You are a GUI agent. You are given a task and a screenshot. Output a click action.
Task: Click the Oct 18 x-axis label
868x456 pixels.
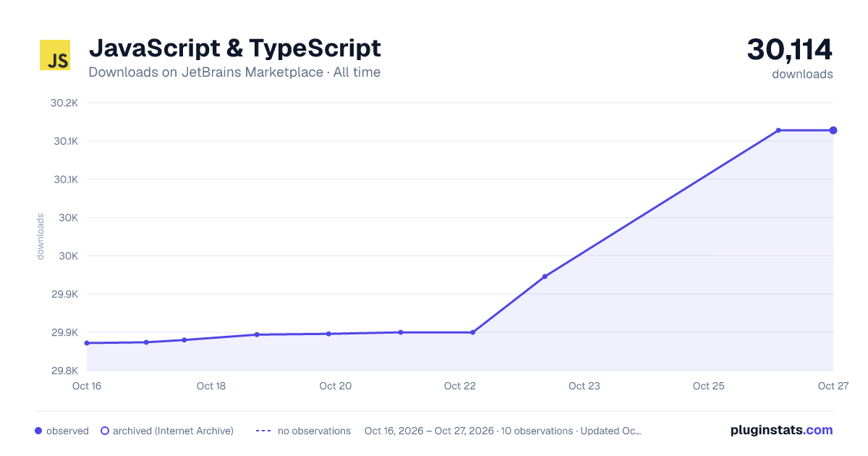point(211,386)
